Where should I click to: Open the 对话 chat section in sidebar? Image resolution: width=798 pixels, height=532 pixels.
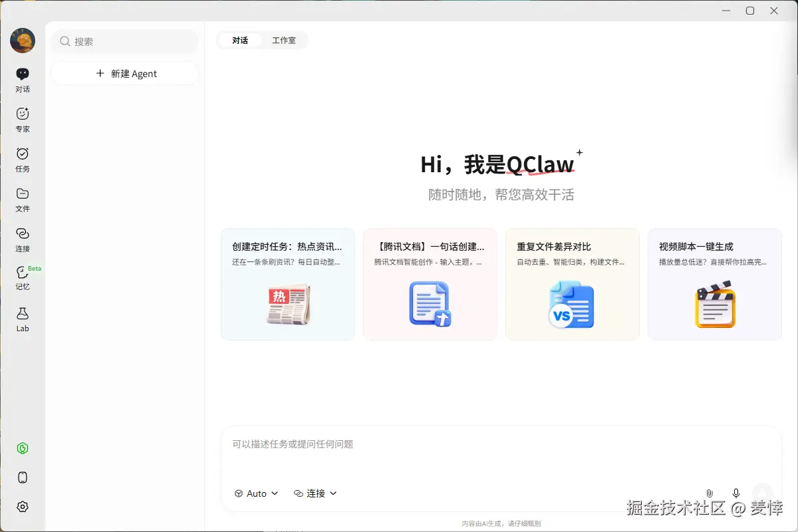23,80
